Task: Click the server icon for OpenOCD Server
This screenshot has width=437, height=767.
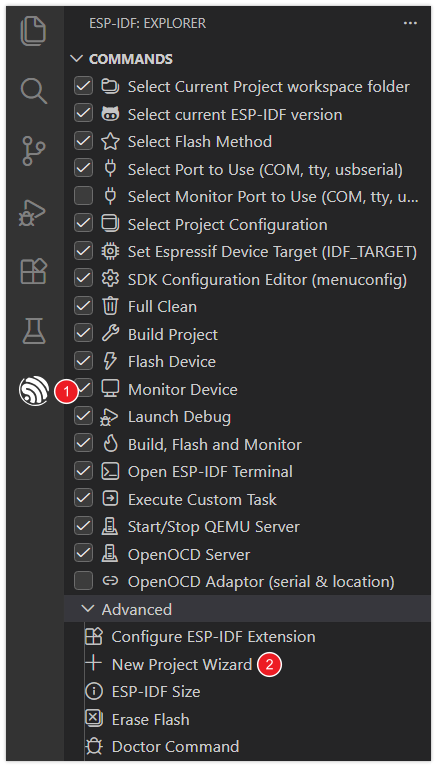Action: (110, 554)
